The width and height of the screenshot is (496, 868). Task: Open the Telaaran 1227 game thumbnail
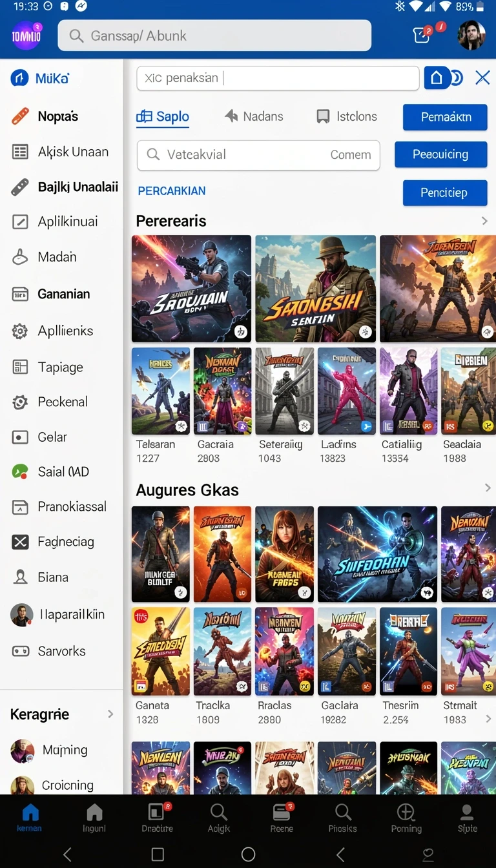161,391
